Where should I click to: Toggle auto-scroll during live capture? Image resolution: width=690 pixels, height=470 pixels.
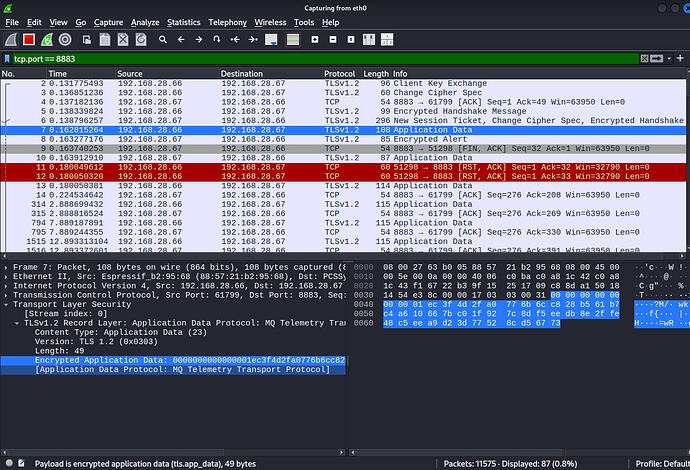271,40
